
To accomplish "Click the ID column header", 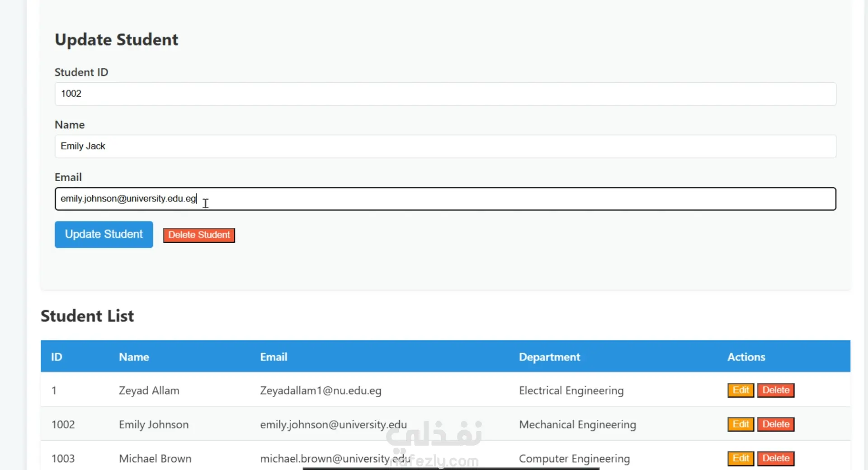I will 57,357.
